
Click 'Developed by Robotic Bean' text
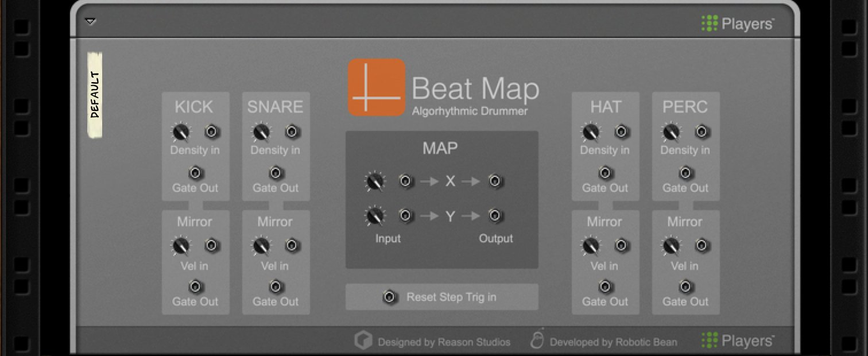coord(614,342)
